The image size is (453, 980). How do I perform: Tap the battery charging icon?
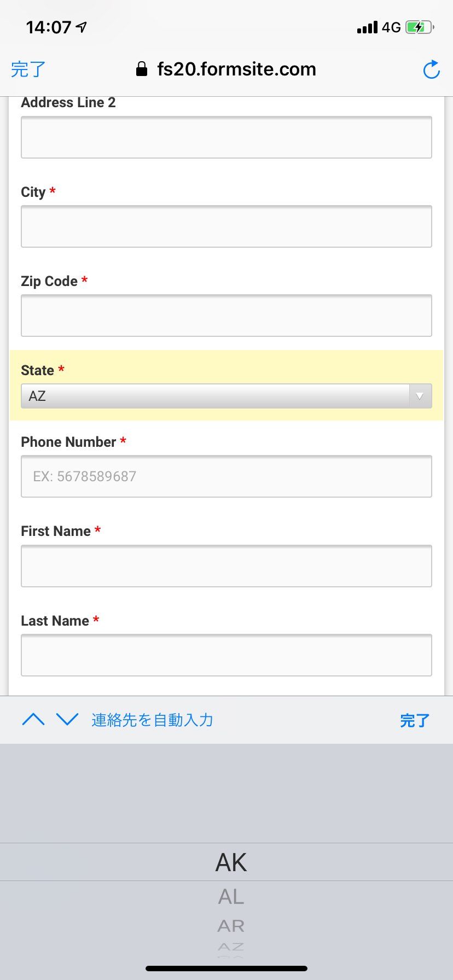pyautogui.click(x=420, y=27)
